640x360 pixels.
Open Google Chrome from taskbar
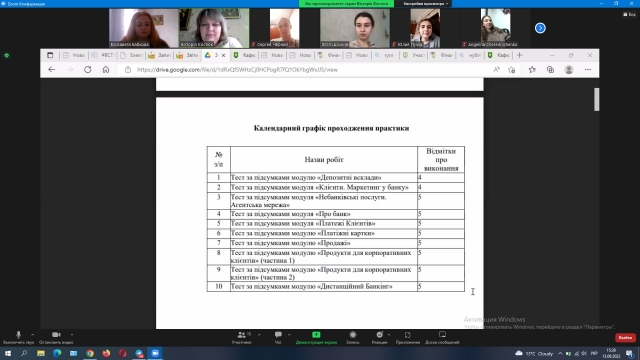pyautogui.click(x=90, y=353)
